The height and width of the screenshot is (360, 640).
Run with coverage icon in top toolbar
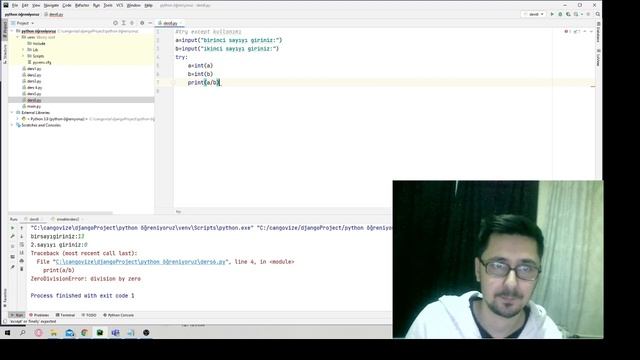point(568,14)
